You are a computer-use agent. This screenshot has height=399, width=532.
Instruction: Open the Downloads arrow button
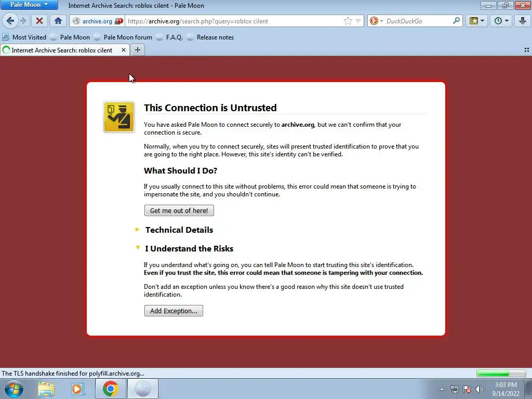click(x=523, y=21)
